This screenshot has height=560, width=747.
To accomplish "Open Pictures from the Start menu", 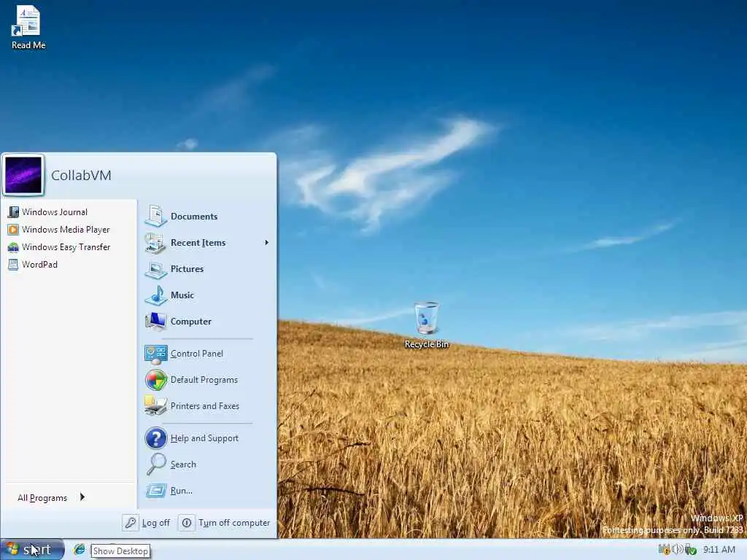I will click(206, 268).
